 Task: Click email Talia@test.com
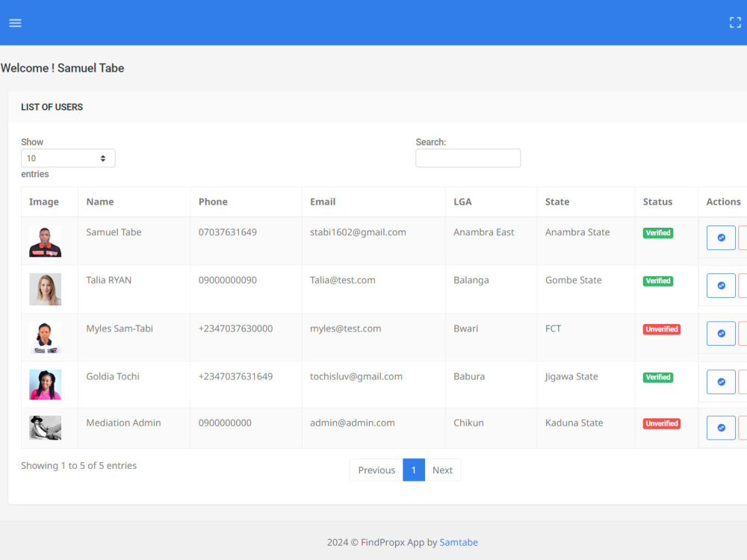(x=343, y=281)
